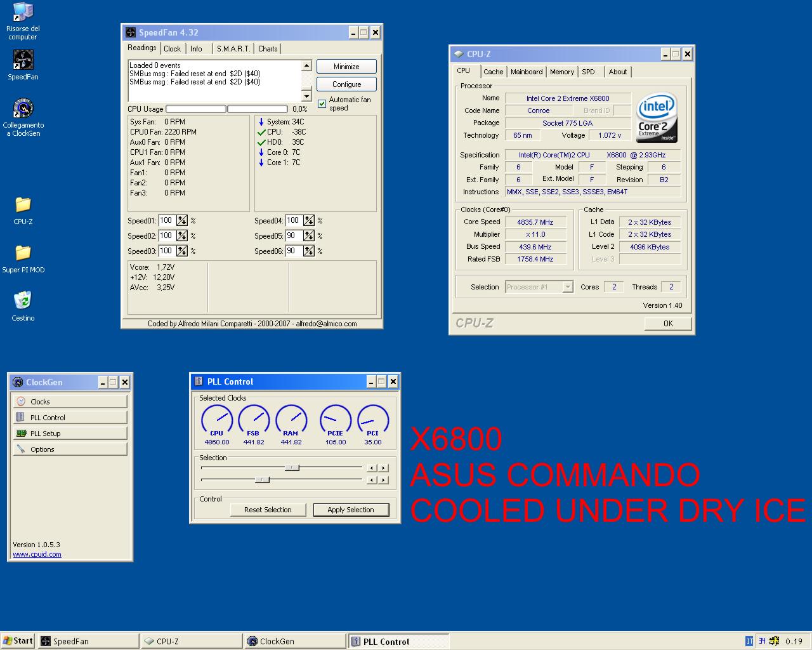The width and height of the screenshot is (812, 650).
Task: Switch to SpeedFan in the taskbar
Action: click(88, 641)
